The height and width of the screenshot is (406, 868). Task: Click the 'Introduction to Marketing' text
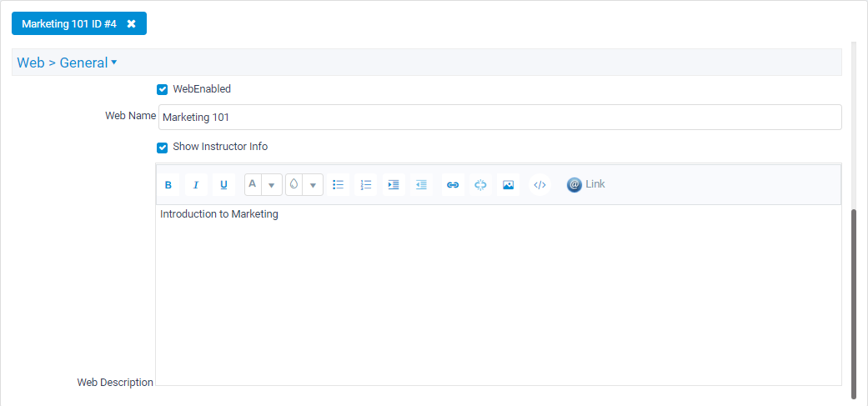(219, 214)
